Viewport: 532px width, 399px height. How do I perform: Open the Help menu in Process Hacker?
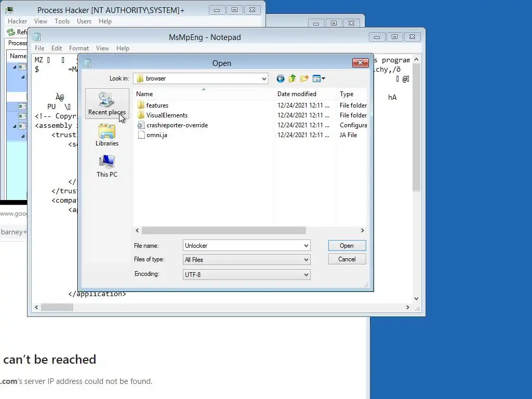coord(105,21)
